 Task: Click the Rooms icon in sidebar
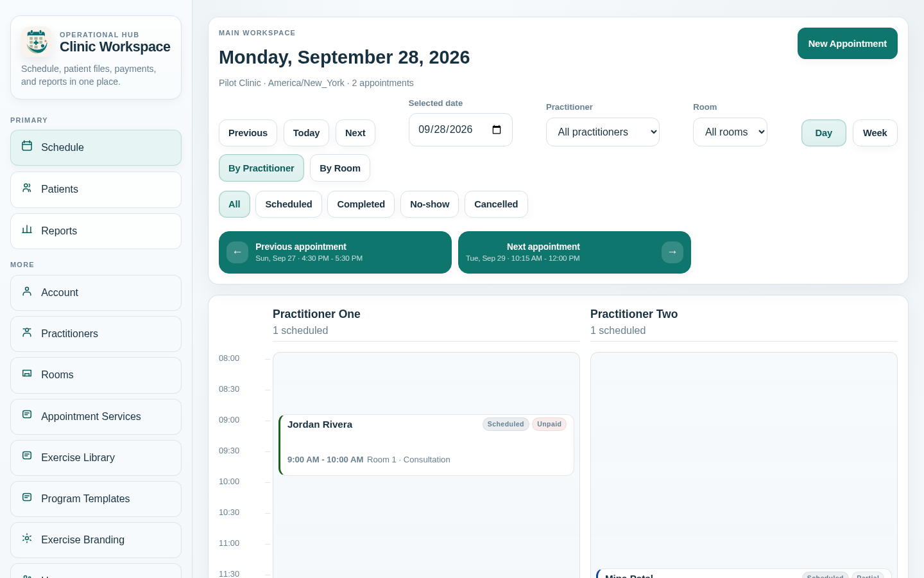pos(27,373)
